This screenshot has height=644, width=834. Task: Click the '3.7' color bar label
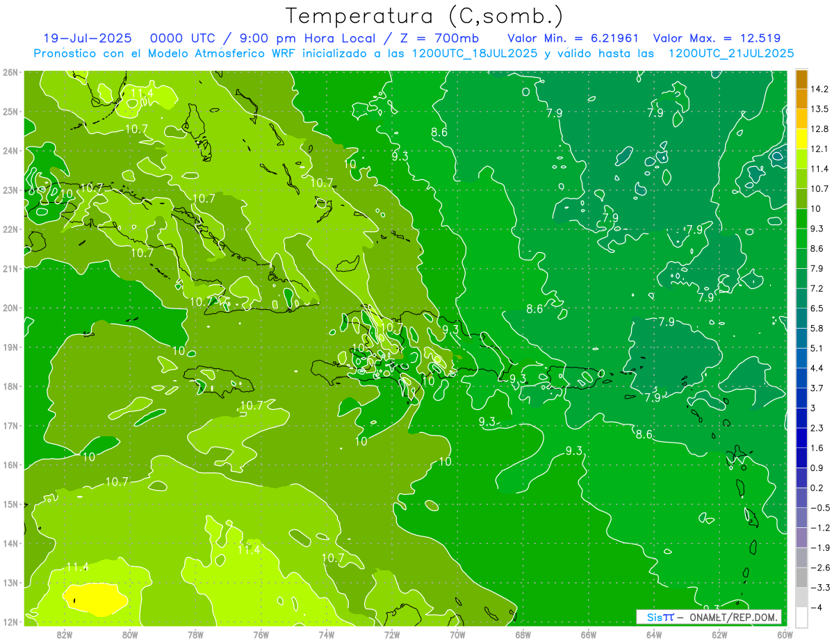(818, 388)
